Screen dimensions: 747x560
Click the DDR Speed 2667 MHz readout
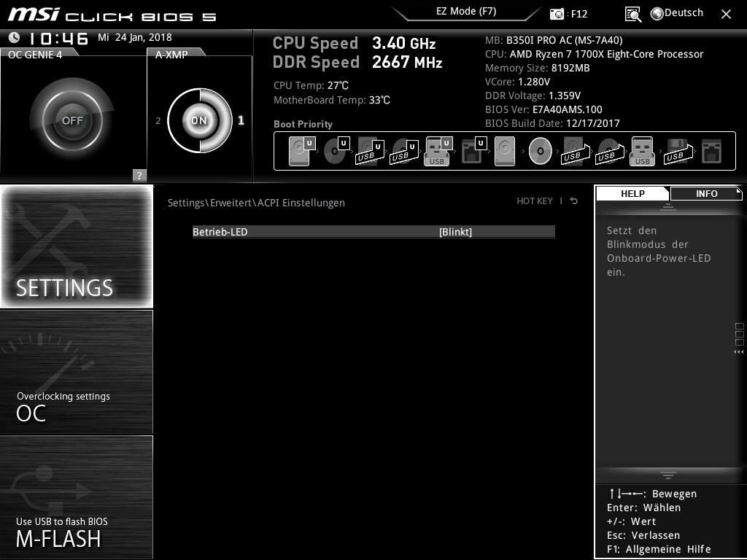point(357,62)
